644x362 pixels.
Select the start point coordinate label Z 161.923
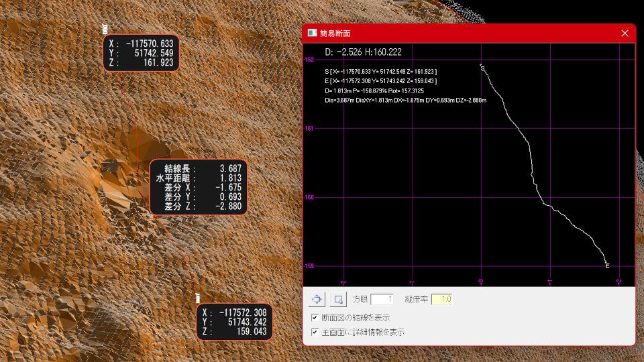(141, 63)
